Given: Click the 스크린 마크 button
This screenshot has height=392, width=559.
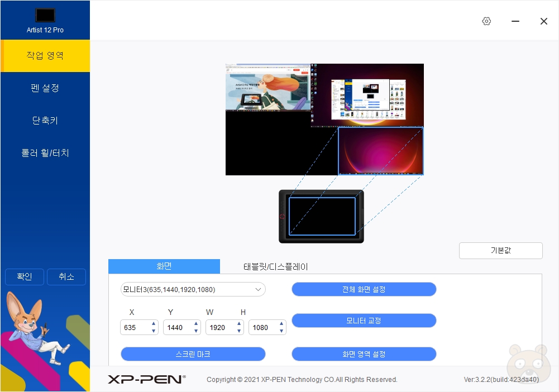Looking at the screenshot, I should coord(193,354).
